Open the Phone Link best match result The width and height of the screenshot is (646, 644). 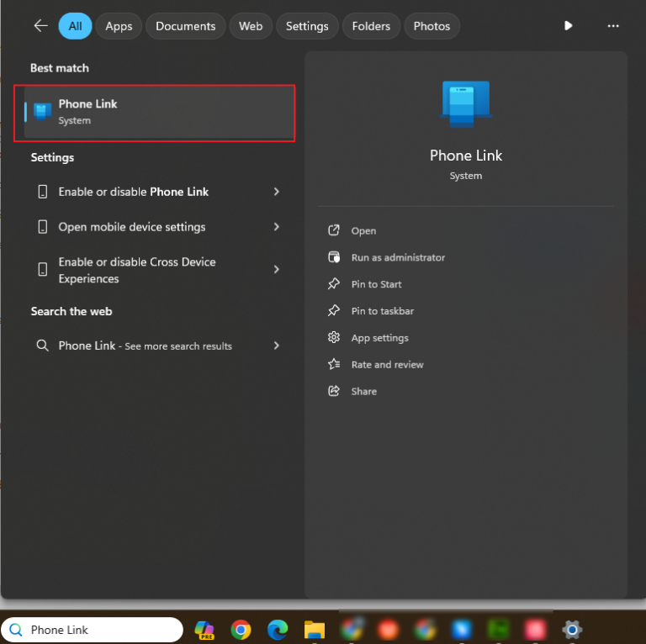pyautogui.click(x=159, y=112)
